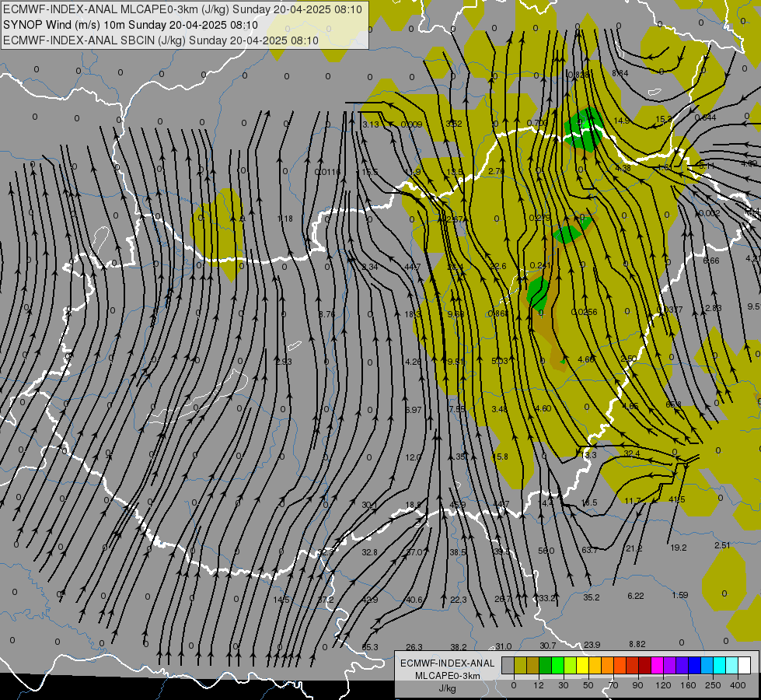Screen dimensions: 761x700
Task: Click the map value '0.0377'
Action: [x=669, y=310]
